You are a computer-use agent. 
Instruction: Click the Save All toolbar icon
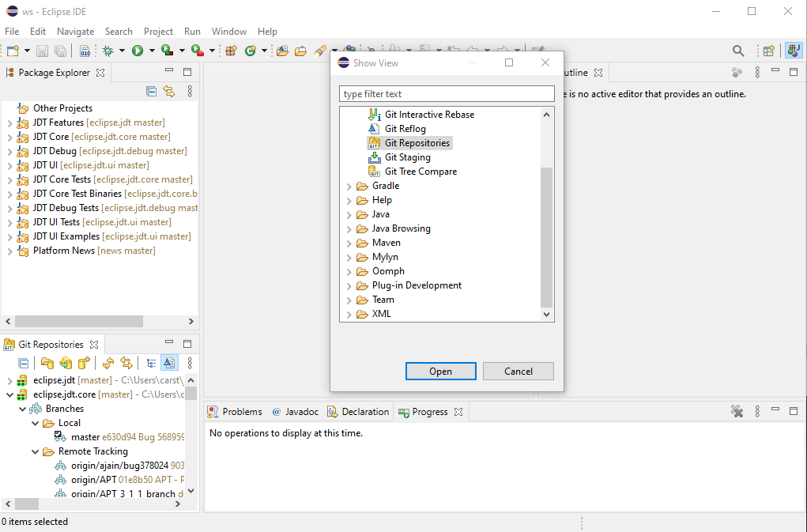coord(60,51)
